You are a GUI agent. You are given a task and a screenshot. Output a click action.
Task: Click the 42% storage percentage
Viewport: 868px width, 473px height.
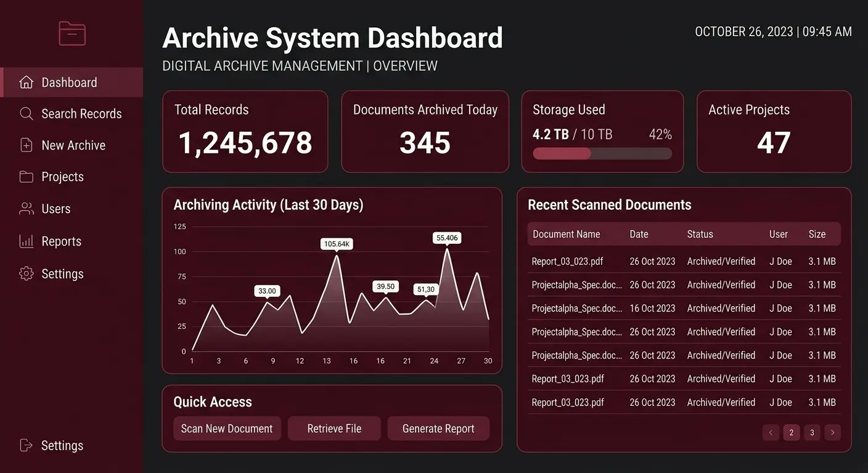pyautogui.click(x=660, y=134)
